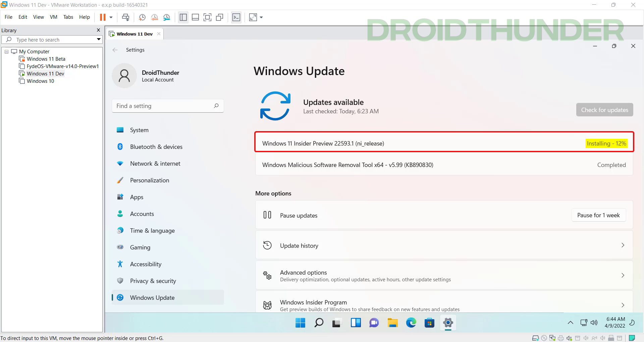644x342 pixels.
Task: Open Time & language settings
Action: click(168, 231)
